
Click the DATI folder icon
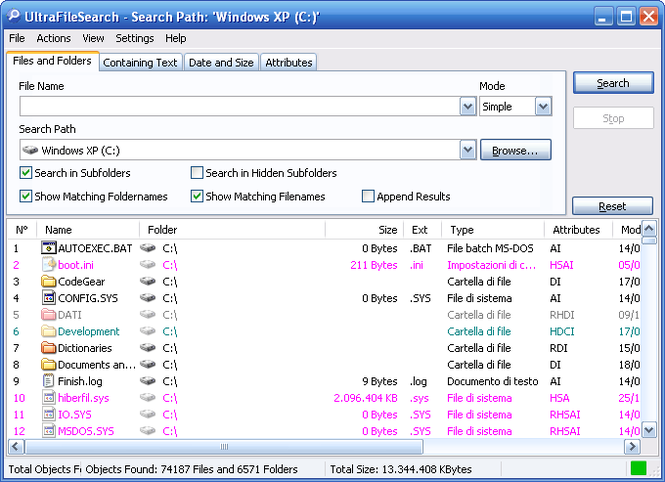click(49, 315)
